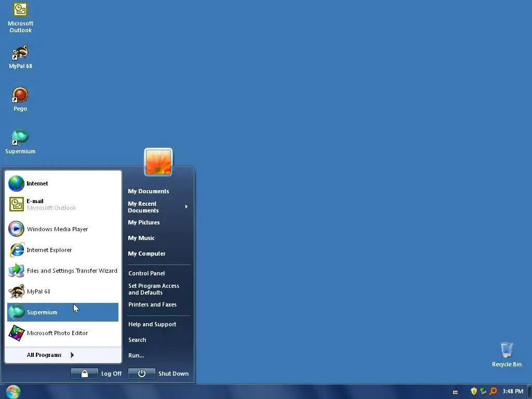Image resolution: width=532 pixels, height=399 pixels.
Task: Click the 3:48 PM clock
Action: coord(513,392)
